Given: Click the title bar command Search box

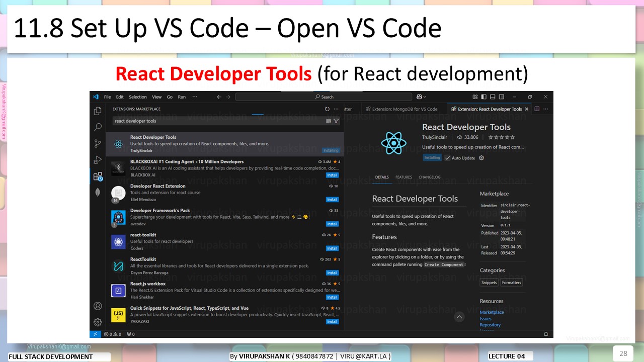Looking at the screenshot, I should point(324,97).
